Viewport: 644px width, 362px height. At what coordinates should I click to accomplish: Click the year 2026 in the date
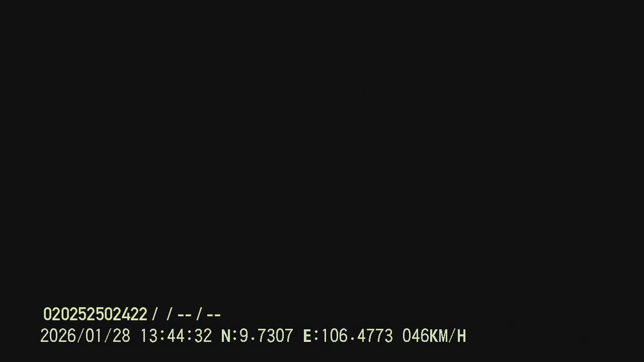pyautogui.click(x=58, y=336)
